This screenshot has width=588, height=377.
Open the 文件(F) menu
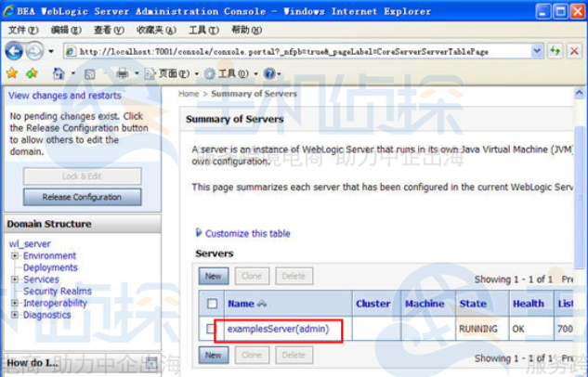23,30
